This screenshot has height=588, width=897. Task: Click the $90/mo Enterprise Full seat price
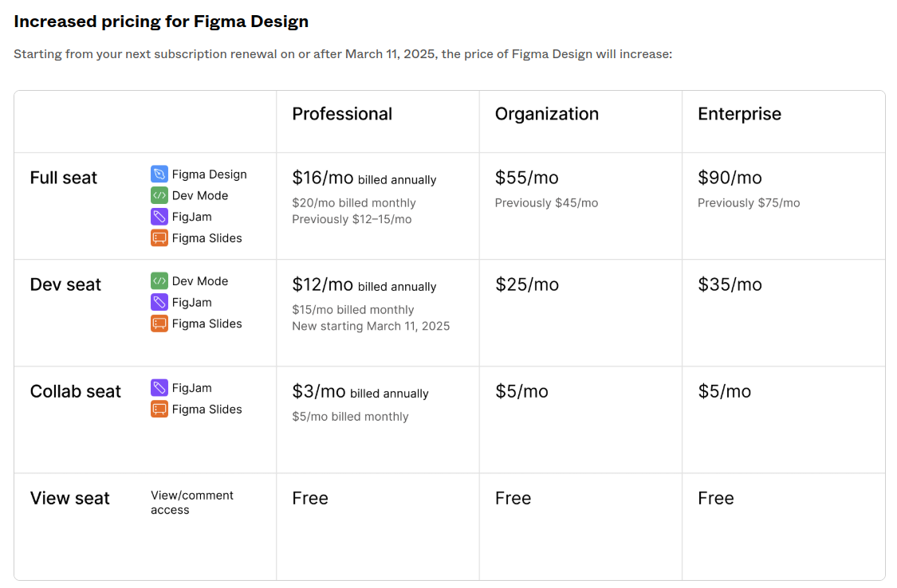[x=730, y=178]
